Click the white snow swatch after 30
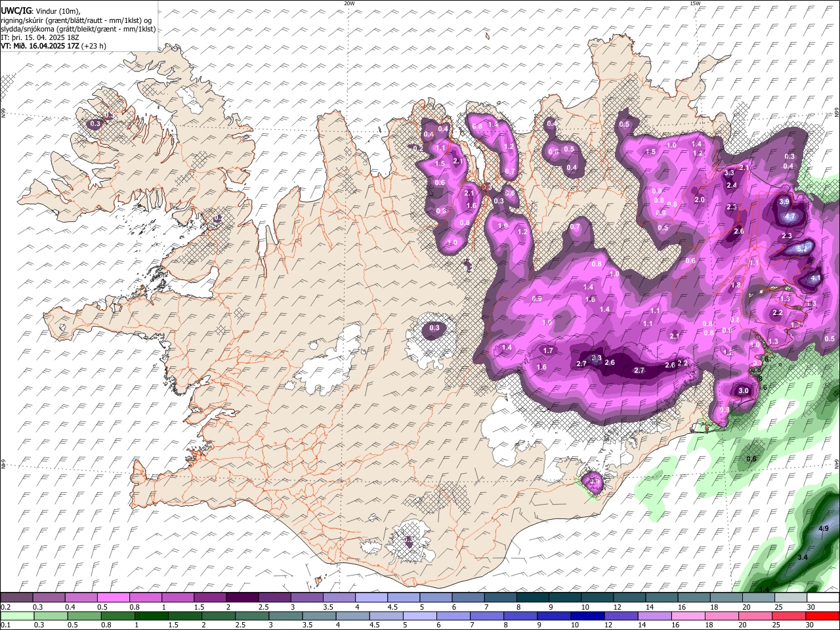This screenshot has height=630, width=840. 823,598
